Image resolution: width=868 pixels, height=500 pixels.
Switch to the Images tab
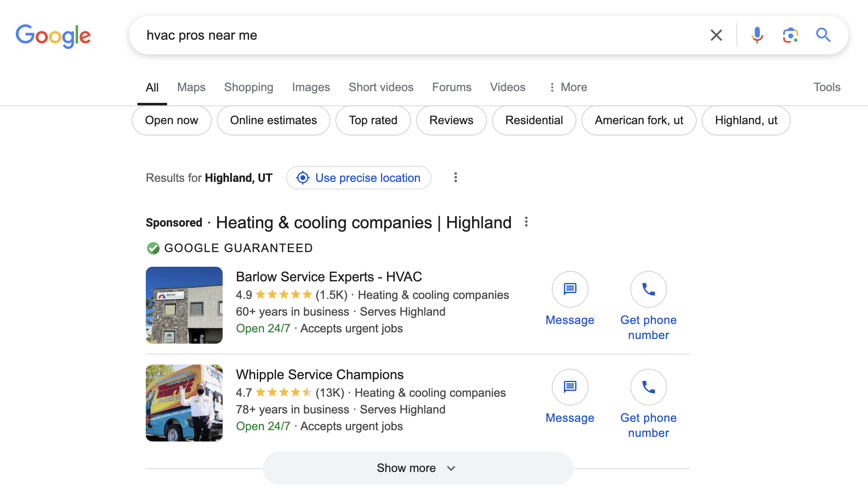(x=311, y=87)
